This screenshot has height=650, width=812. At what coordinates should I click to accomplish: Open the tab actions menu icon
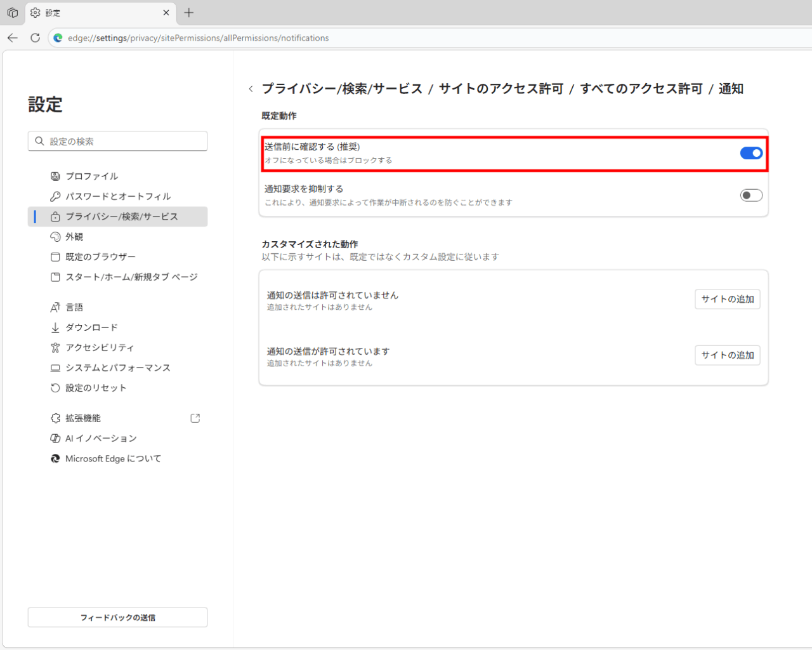[13, 13]
